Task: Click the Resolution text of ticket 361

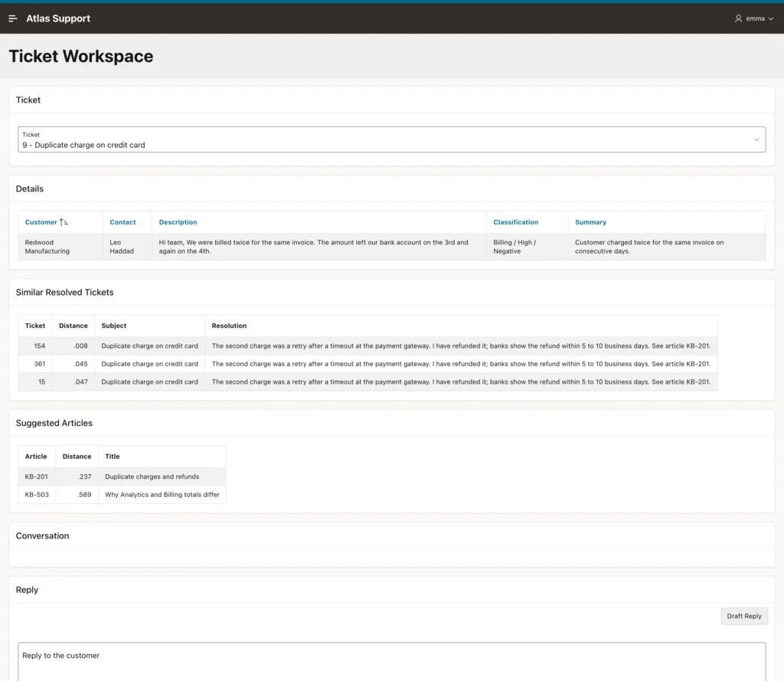Action: 460,364
